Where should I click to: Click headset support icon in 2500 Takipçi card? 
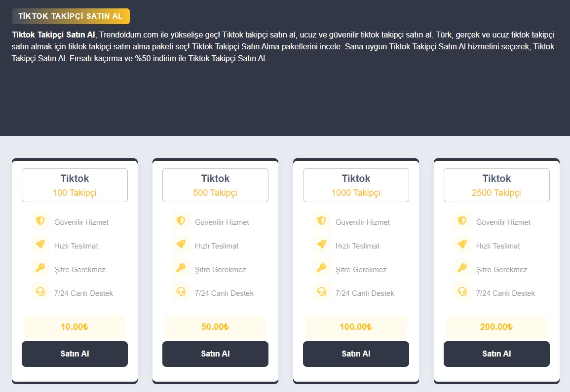[462, 292]
